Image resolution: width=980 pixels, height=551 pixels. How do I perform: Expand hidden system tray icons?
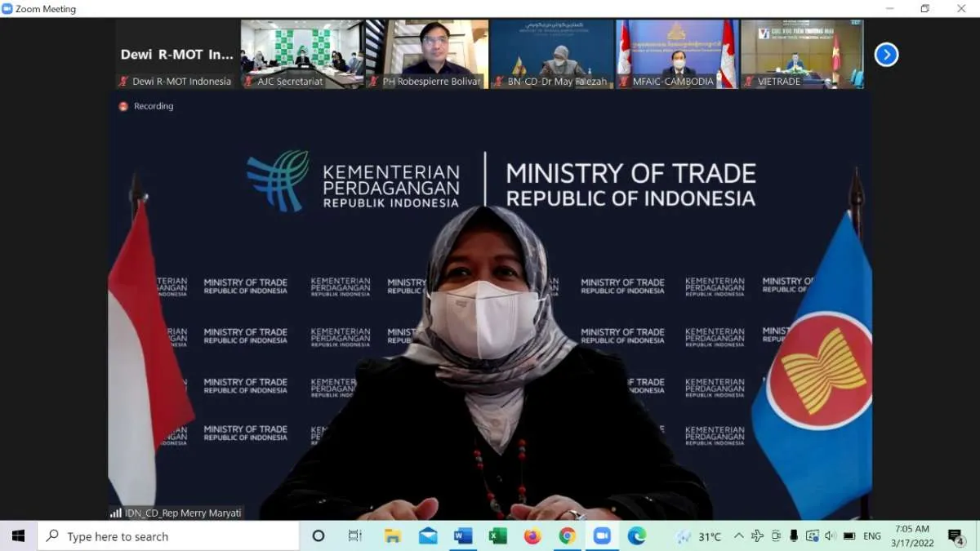point(738,536)
